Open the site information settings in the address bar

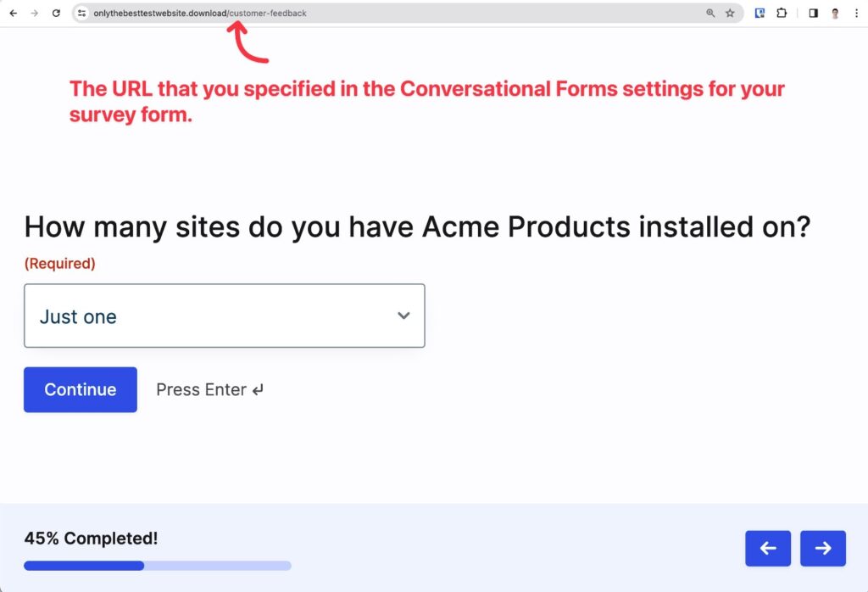click(x=84, y=14)
